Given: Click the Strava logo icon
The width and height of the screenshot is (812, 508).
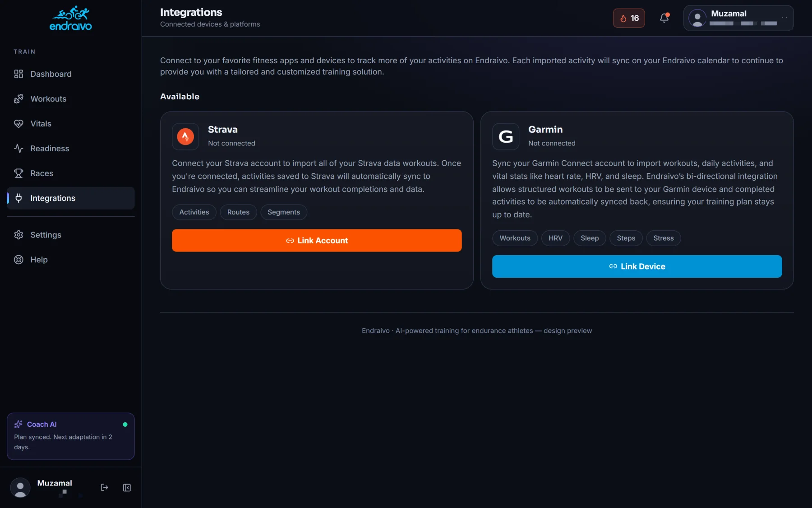Looking at the screenshot, I should point(185,136).
